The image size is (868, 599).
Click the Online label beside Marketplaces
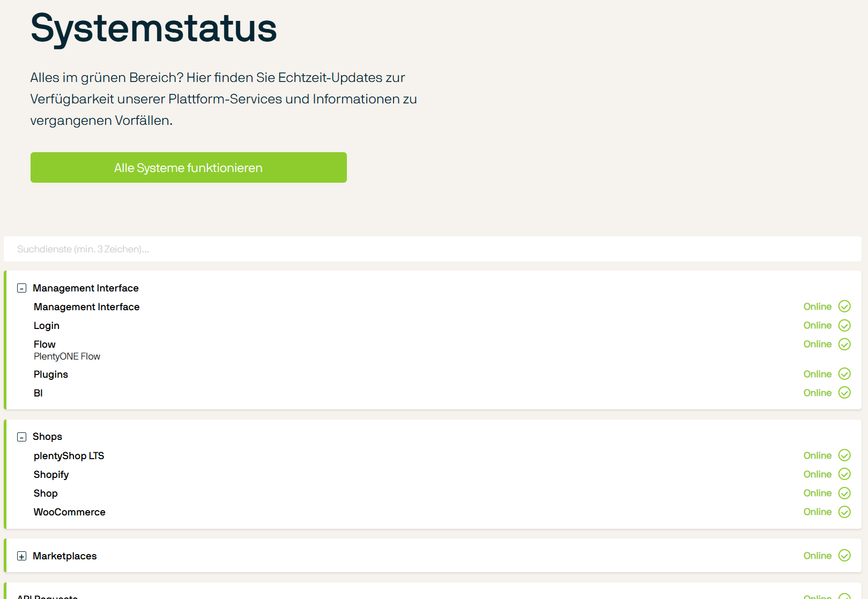click(x=818, y=556)
